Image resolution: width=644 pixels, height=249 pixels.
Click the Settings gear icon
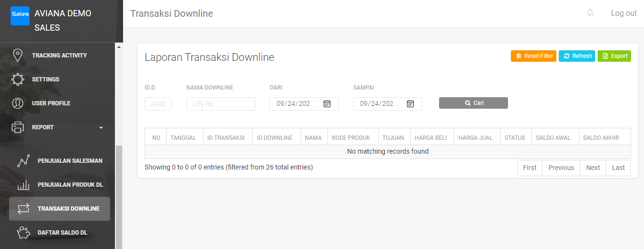pyautogui.click(x=18, y=79)
